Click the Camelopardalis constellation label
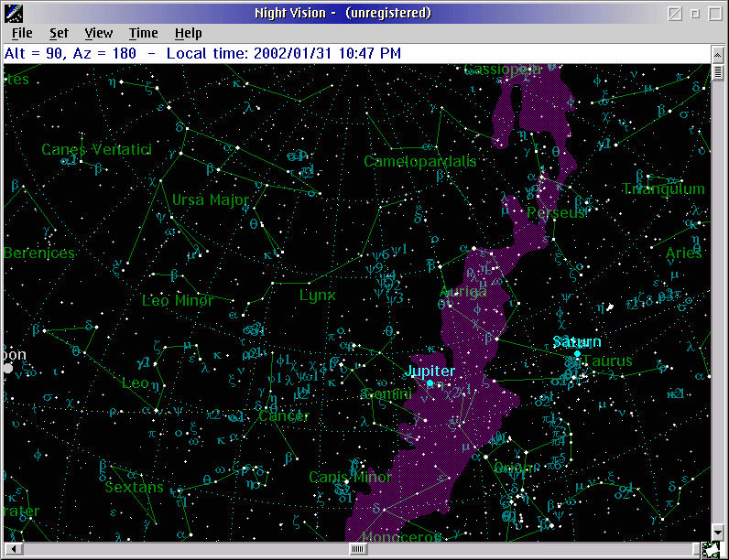 [x=419, y=162]
